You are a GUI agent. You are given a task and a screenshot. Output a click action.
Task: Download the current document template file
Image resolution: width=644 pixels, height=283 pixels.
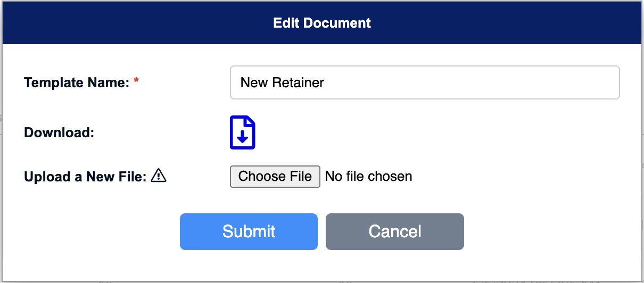pyautogui.click(x=243, y=132)
